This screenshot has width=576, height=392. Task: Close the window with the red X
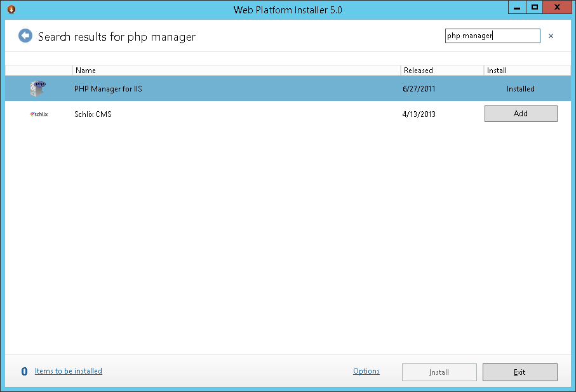557,8
